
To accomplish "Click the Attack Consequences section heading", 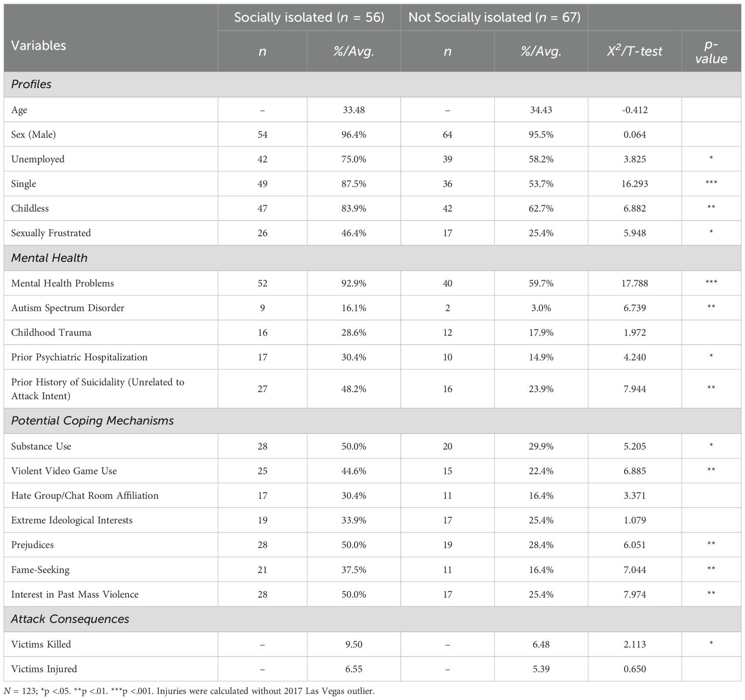I will click(70, 619).
